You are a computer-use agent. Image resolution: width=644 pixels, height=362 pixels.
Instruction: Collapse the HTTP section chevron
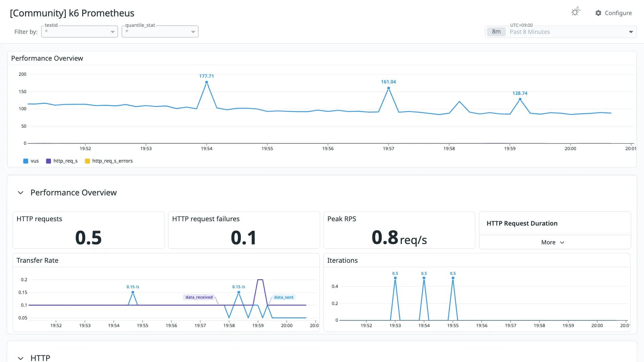[20, 358]
